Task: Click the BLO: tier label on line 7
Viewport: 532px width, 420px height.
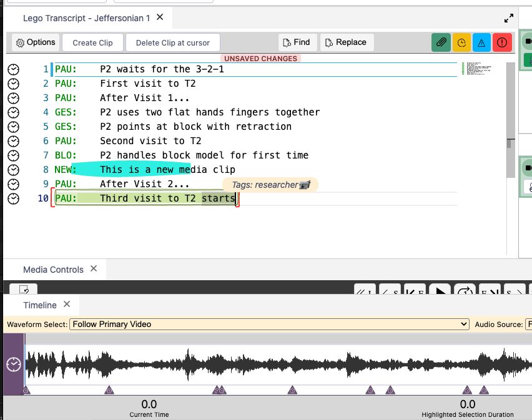Action: point(66,155)
